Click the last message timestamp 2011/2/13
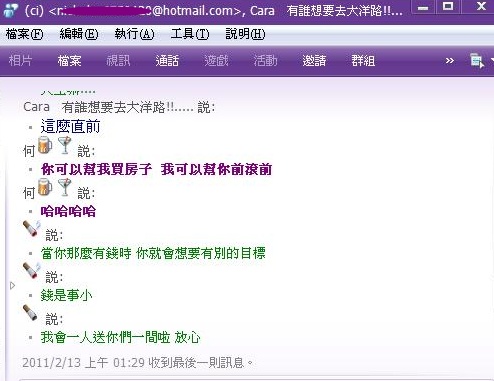494x381 pixels. pyautogui.click(x=138, y=363)
